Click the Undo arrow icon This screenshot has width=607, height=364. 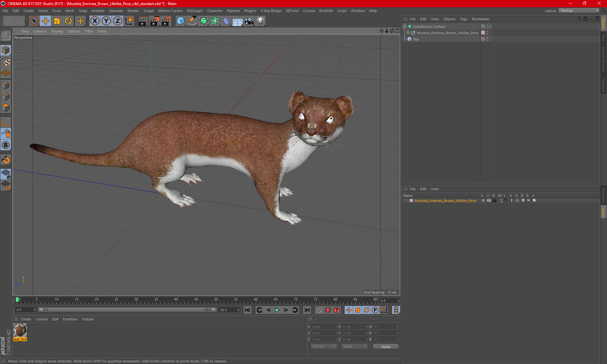click(x=8, y=21)
